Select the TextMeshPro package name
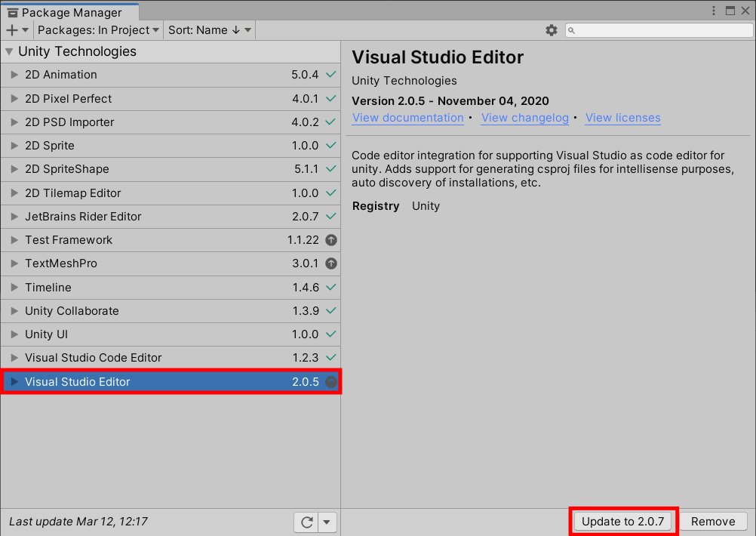 (x=61, y=263)
